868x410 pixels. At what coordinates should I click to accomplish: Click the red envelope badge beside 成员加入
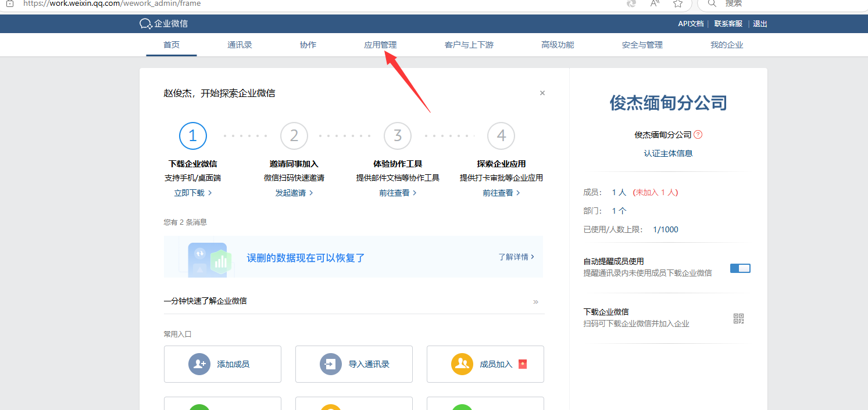[522, 364]
